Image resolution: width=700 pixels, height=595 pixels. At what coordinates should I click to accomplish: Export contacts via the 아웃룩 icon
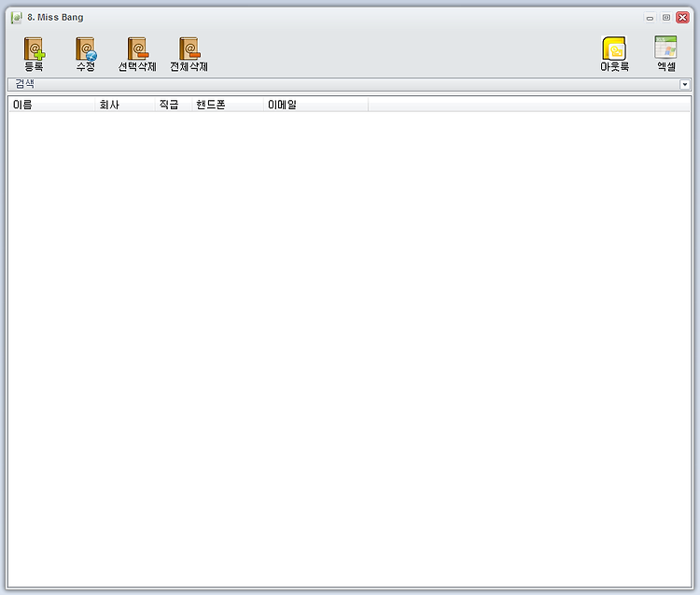pyautogui.click(x=614, y=54)
